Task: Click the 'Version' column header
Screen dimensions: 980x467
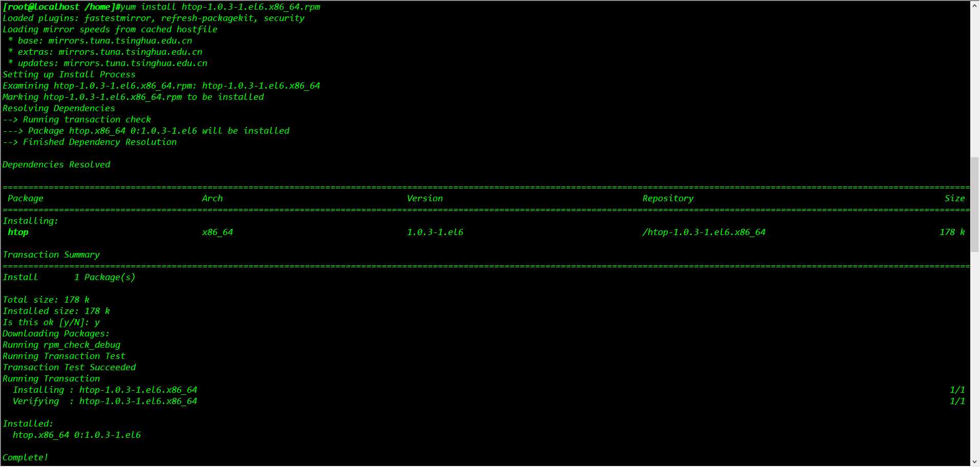Action: click(x=425, y=198)
